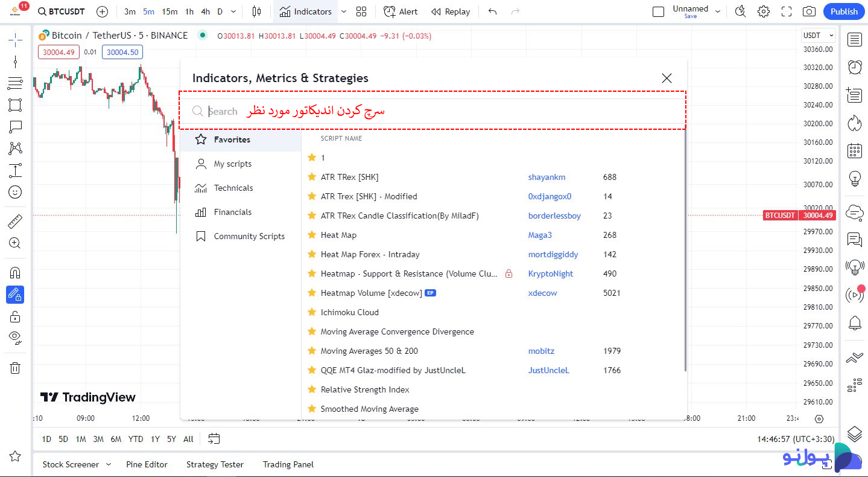
Task: Click the Publish button
Action: click(844, 11)
